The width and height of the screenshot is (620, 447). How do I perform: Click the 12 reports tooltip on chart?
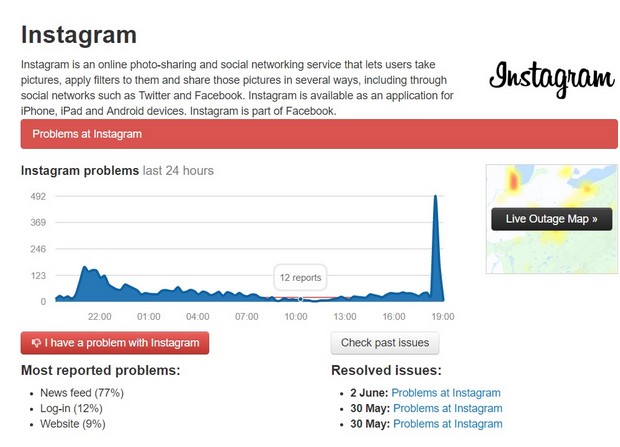[300, 277]
